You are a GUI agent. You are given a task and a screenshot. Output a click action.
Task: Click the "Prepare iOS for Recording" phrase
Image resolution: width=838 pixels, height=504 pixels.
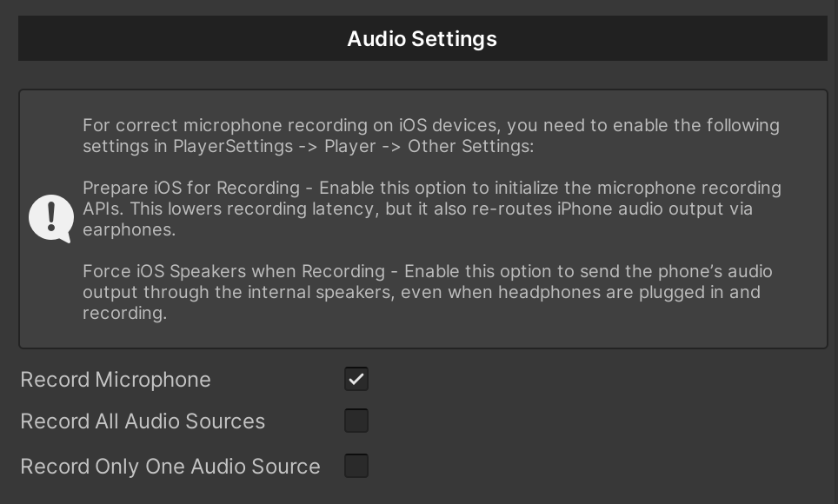191,188
